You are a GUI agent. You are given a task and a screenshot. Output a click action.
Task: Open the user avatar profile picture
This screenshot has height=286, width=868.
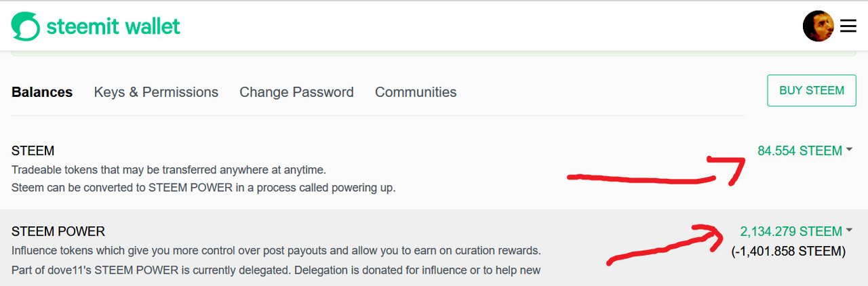tap(818, 26)
